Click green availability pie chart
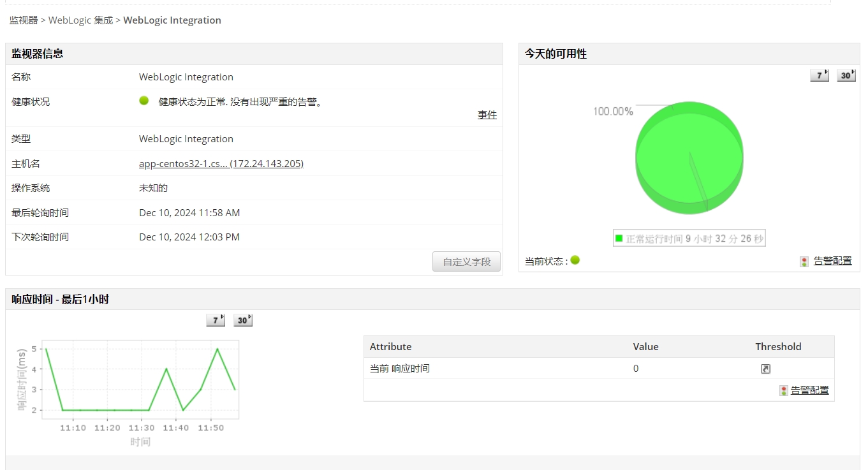This screenshot has width=868, height=470. coord(689,158)
